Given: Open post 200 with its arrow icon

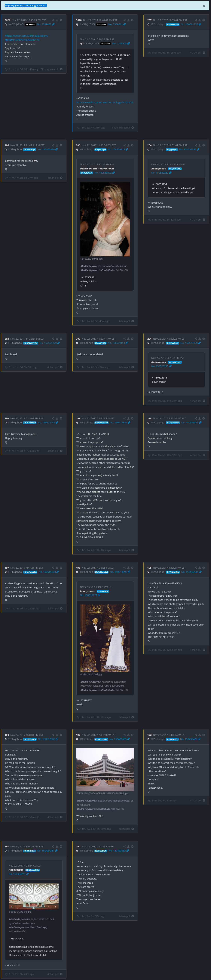Looking at the screenshot, I should coord(61,419).
